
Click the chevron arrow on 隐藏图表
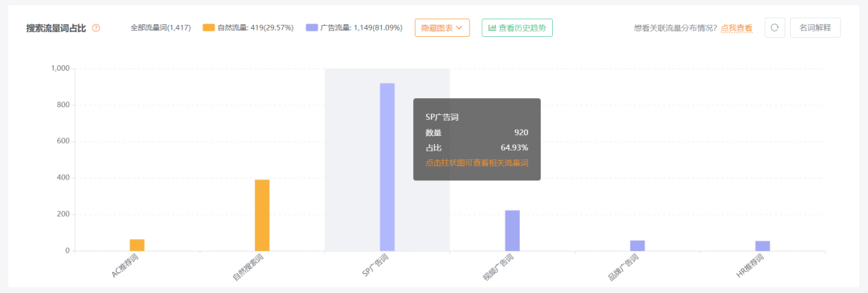click(x=459, y=27)
